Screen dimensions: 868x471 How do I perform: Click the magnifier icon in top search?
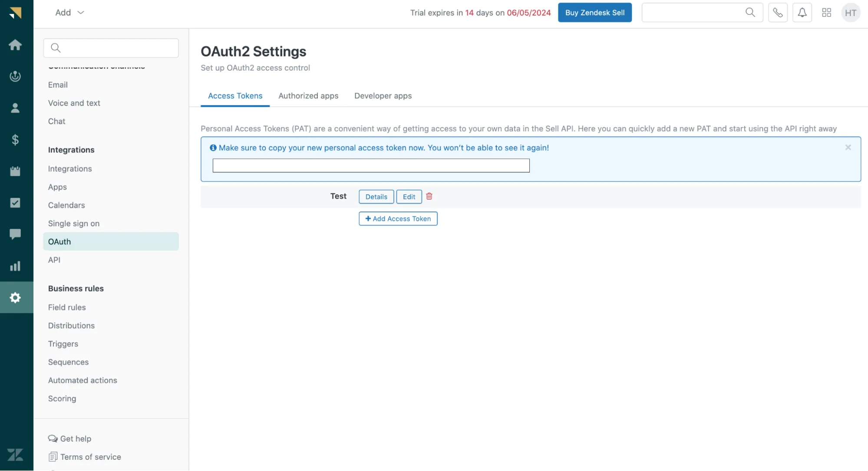point(750,13)
